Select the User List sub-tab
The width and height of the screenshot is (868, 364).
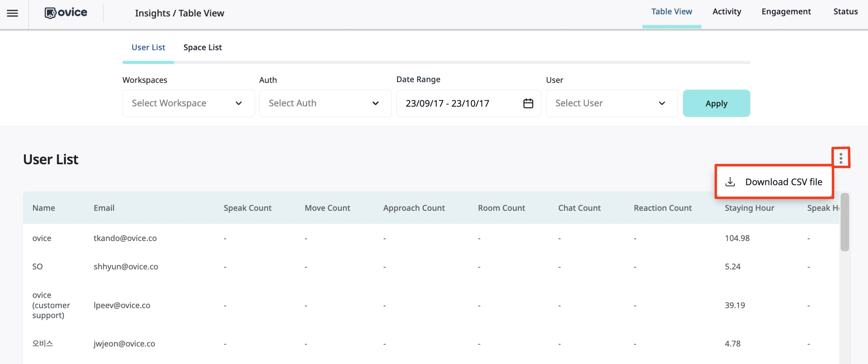148,47
